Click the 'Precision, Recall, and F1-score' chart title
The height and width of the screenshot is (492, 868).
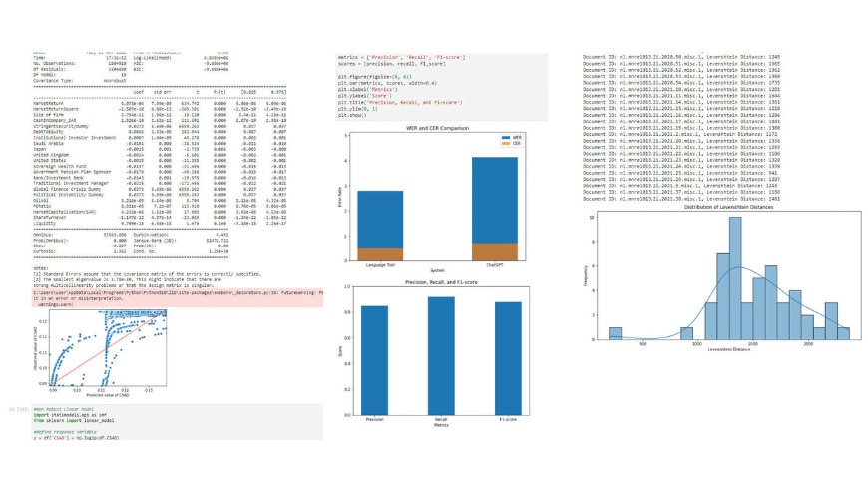point(434,280)
